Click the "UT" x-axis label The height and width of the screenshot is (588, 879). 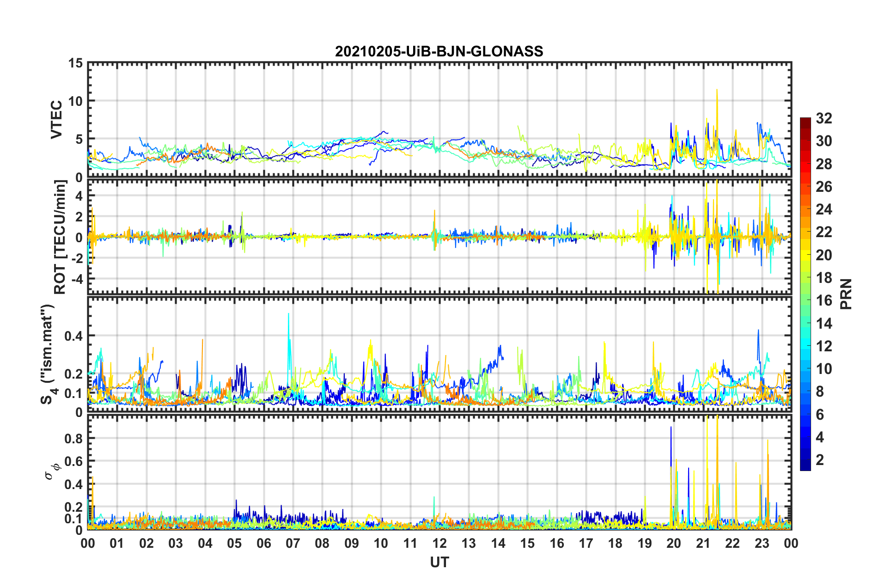[439, 562]
